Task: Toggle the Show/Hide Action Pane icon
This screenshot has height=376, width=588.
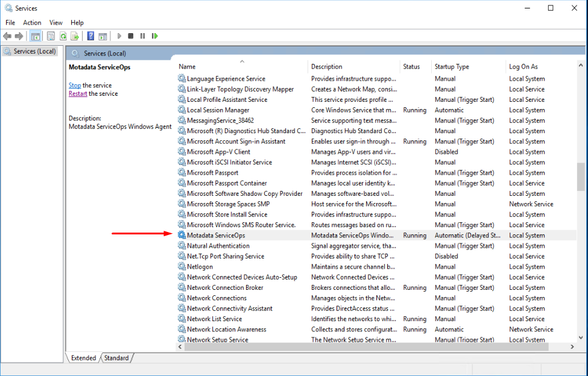Action: (103, 36)
